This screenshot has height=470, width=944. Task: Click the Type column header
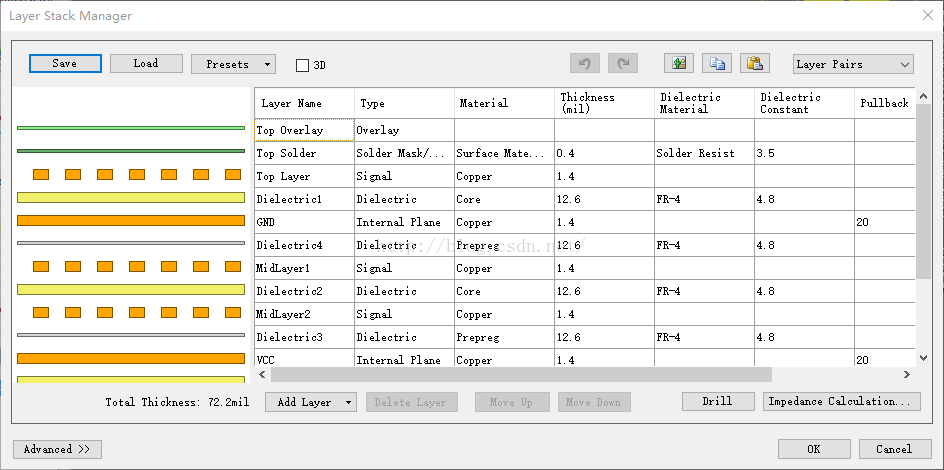tap(405, 103)
